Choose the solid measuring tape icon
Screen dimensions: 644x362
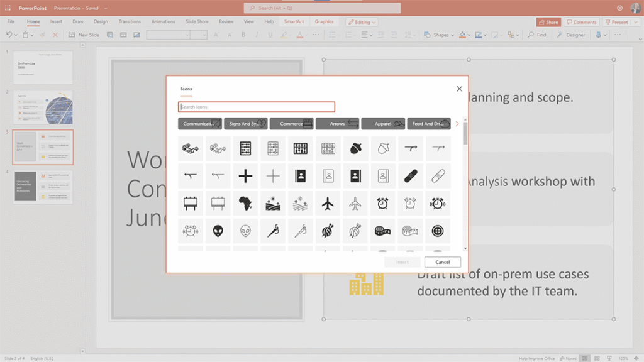coord(383,231)
